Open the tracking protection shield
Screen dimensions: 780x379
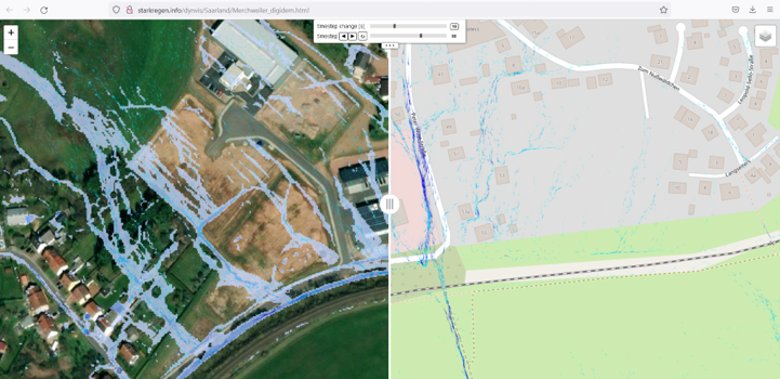[x=116, y=10]
